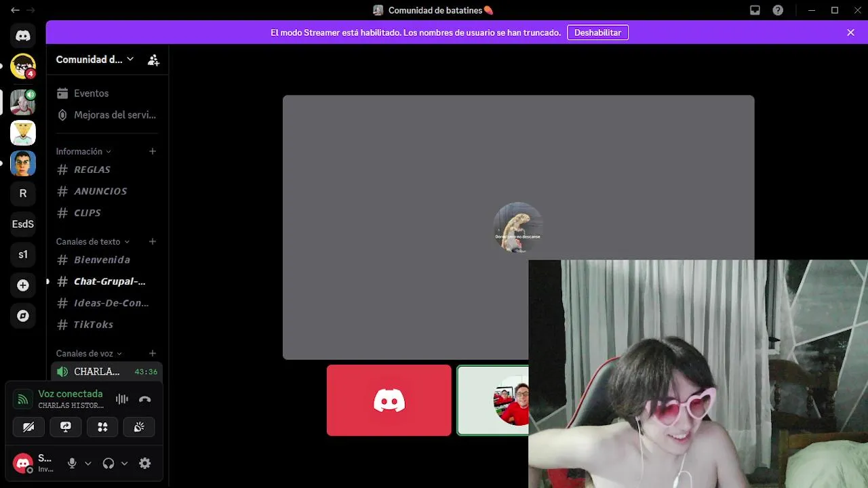Open the EsdS server icon
The image size is (868, 488).
point(23,224)
